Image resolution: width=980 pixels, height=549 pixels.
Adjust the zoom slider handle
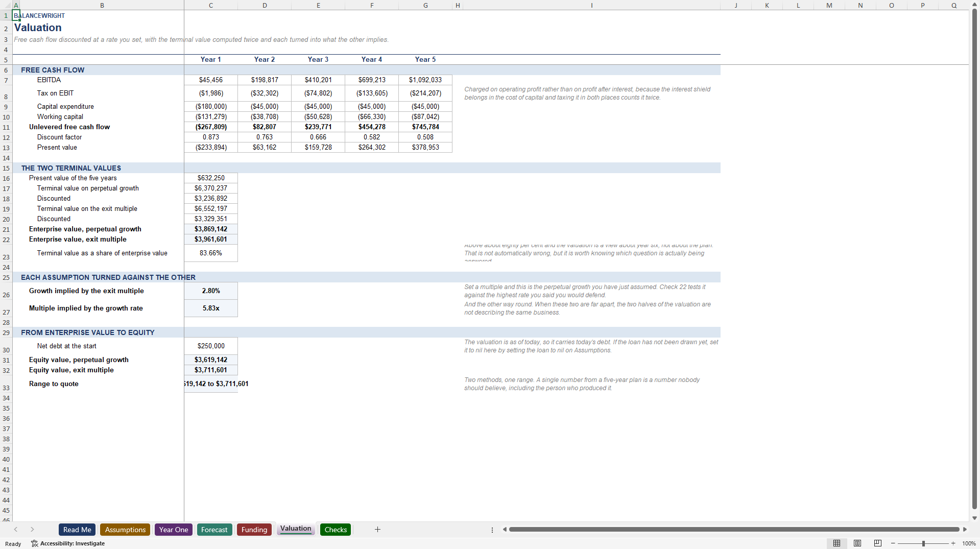(923, 543)
